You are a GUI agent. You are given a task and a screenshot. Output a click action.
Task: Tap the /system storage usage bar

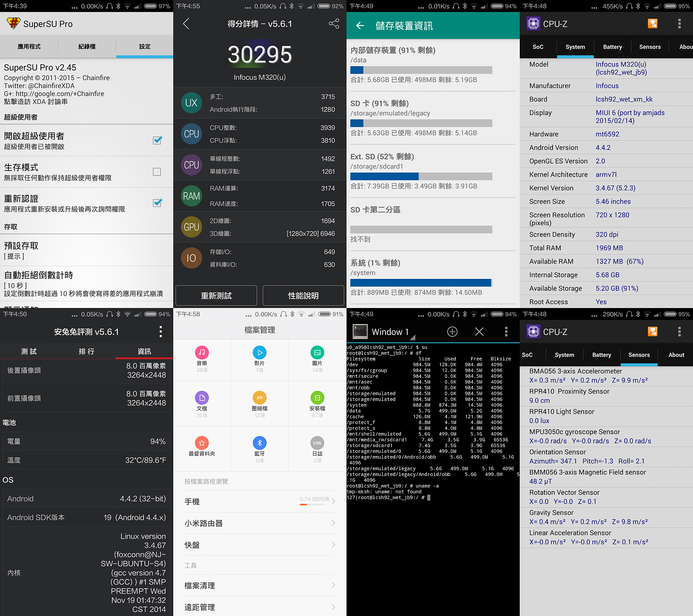pos(421,283)
